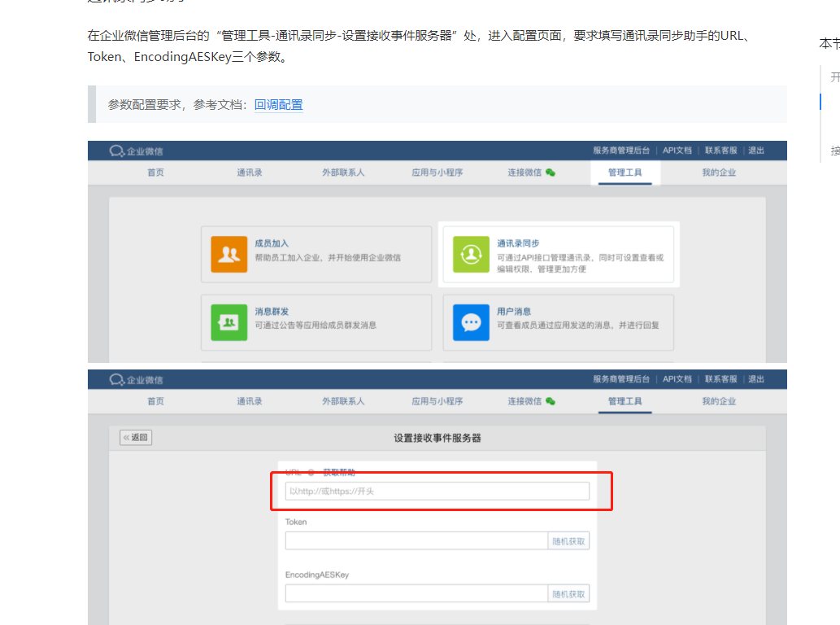Click the 企业微信 logo in upper screenshot
840x625 pixels.
[136, 151]
